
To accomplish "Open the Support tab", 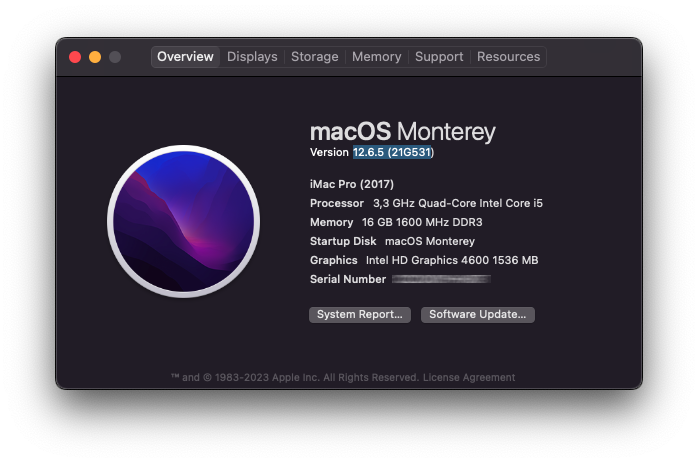I will tap(439, 57).
